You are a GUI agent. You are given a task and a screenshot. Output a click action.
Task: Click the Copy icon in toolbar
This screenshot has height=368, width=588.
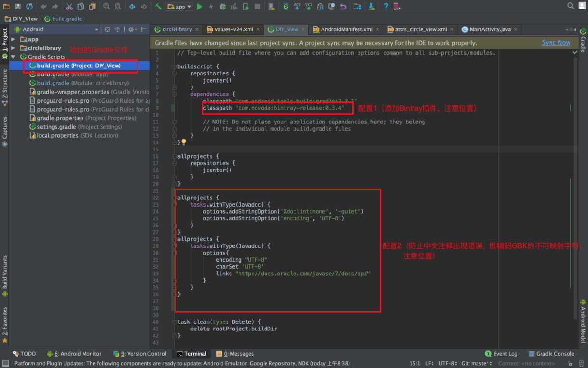point(81,7)
